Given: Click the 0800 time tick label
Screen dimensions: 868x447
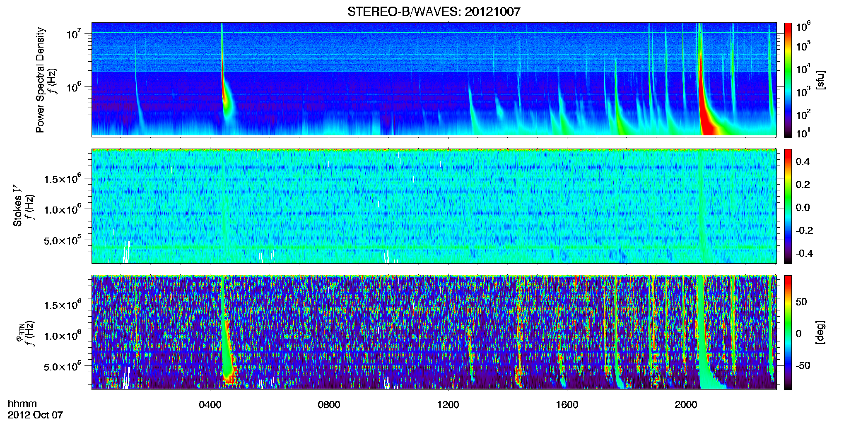Looking at the screenshot, I should pyautogui.click(x=329, y=405).
